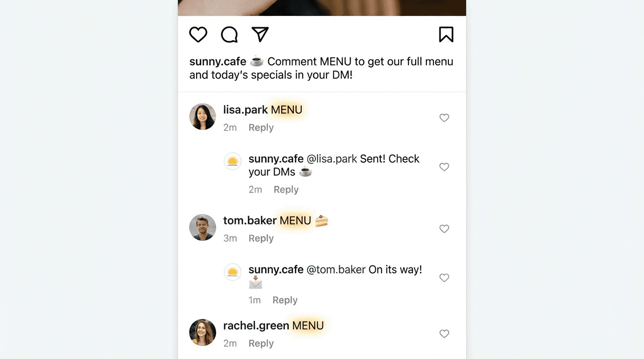644x359 pixels.
Task: Reply to tom.baker's comment
Action: click(261, 238)
